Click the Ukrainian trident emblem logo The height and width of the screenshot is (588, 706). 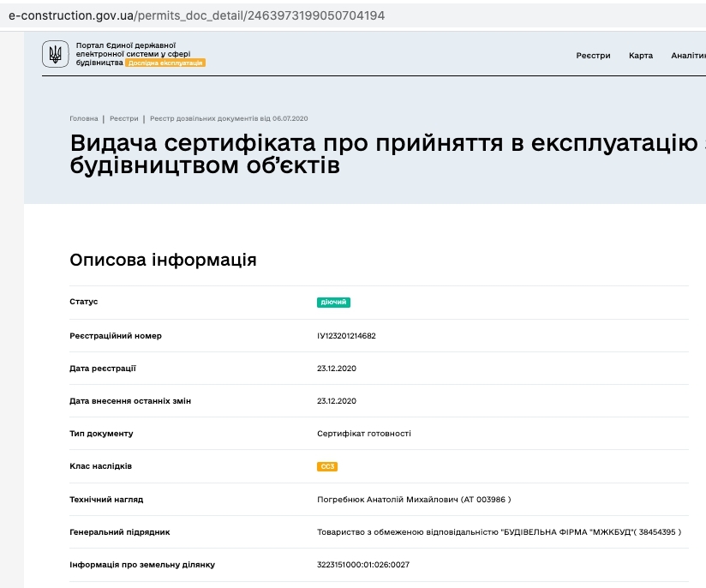coord(56,54)
